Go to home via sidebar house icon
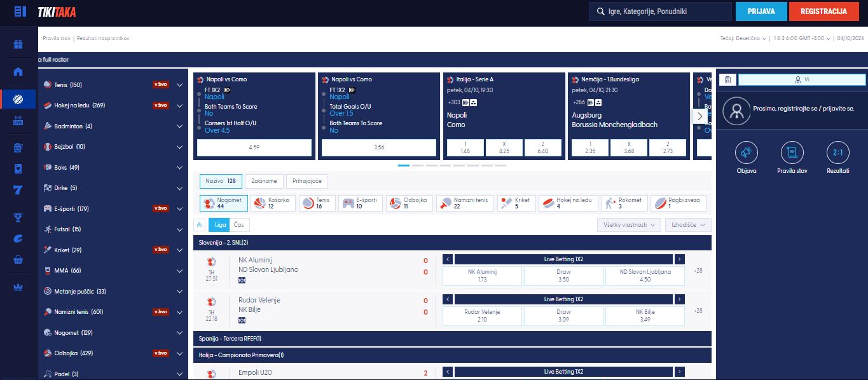The width and height of the screenshot is (868, 380). tap(18, 71)
